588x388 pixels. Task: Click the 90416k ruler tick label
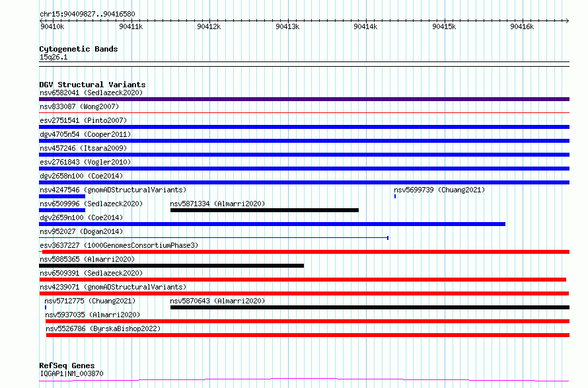coord(522,26)
